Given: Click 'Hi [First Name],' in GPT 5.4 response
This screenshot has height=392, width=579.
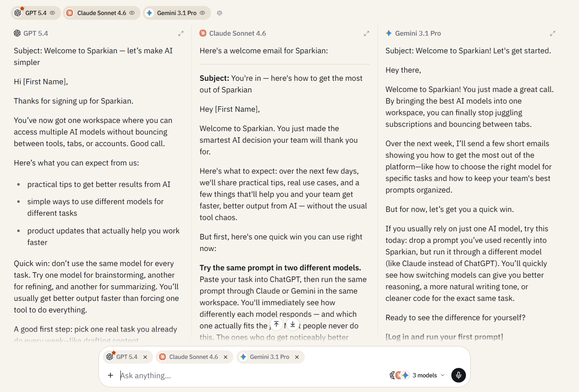Looking at the screenshot, I should coord(41,82).
